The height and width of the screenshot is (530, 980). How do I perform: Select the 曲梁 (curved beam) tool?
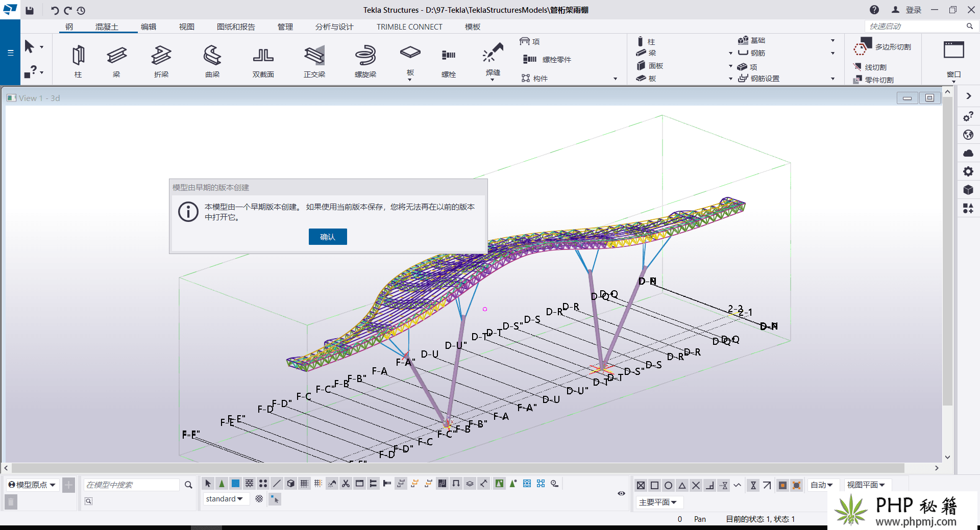212,60
